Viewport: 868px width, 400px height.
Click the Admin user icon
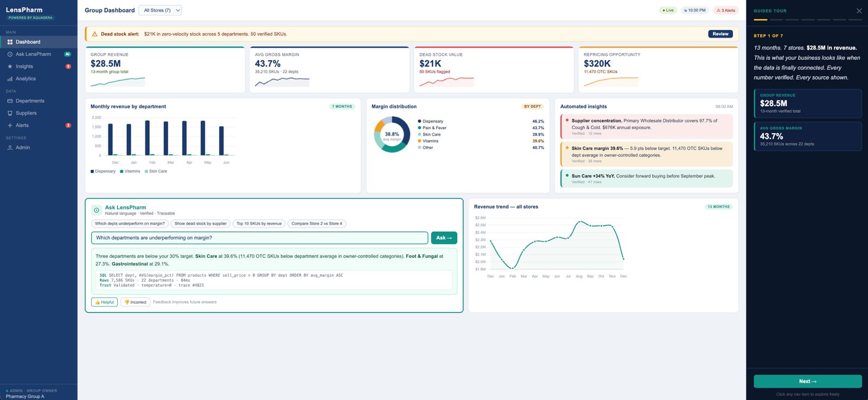coord(10,148)
